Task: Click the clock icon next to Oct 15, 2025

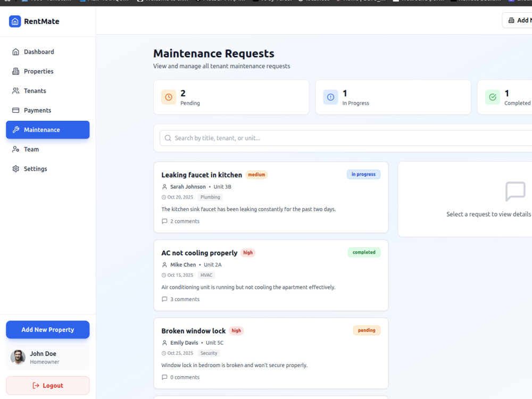Action: (x=164, y=275)
